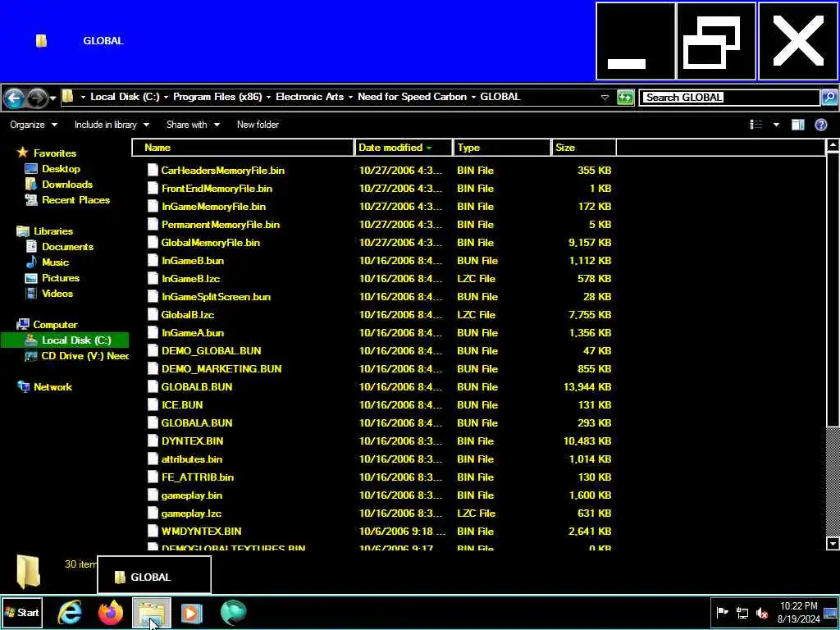Open the Start menu
The height and width of the screenshot is (630, 840).
click(21, 612)
